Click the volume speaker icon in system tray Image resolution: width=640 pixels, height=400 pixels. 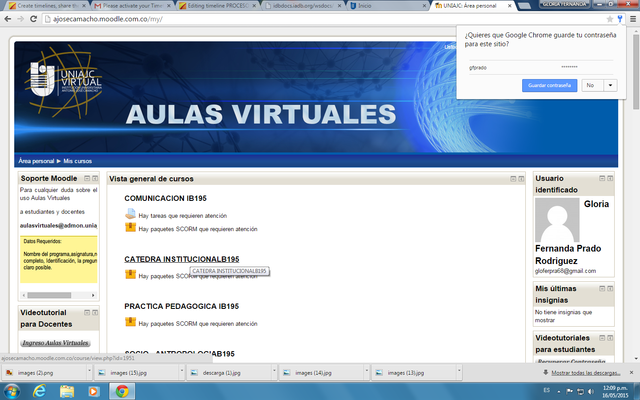tap(591, 392)
